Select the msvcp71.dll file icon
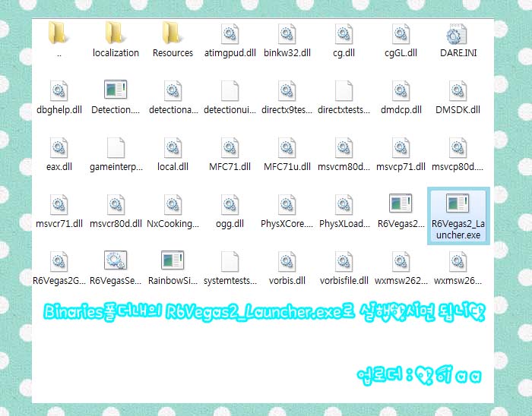This screenshot has height=416, width=532. click(401, 148)
